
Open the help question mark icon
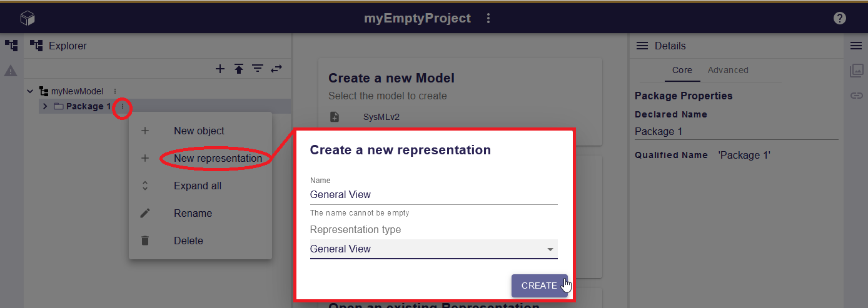click(840, 18)
